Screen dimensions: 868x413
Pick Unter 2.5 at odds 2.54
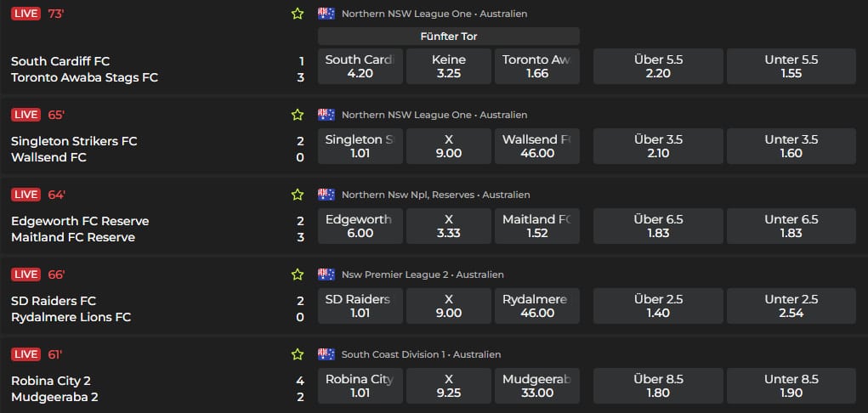pos(791,306)
